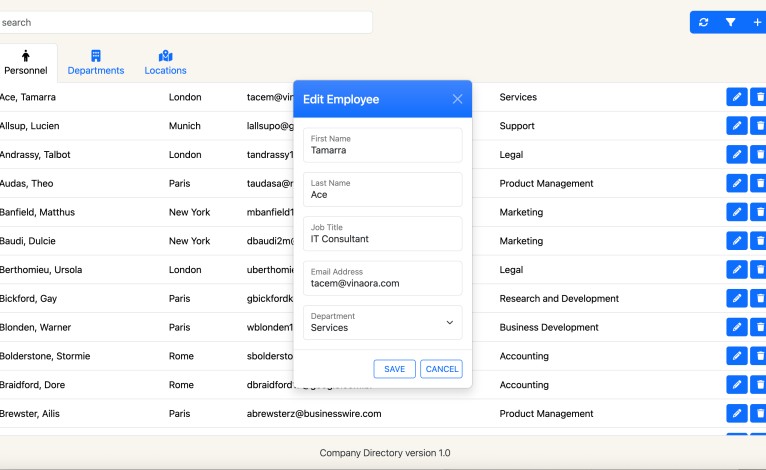Screen dimensions: 766x470
Task: Click the pencil edit icon for Allsup, Lucien
Action: (736, 126)
